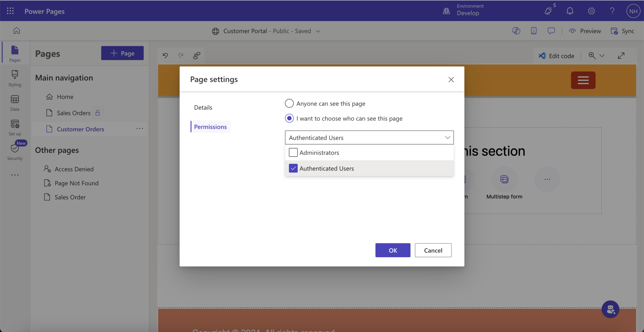The image size is (644, 332).
Task: Click the undo arrow icon
Action: [x=165, y=56]
